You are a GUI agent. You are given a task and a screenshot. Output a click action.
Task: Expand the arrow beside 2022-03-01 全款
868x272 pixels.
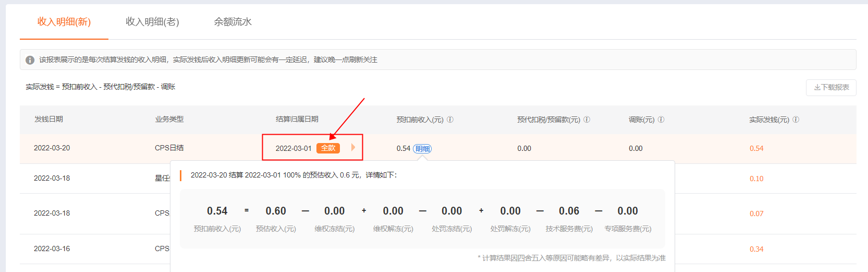pos(353,148)
